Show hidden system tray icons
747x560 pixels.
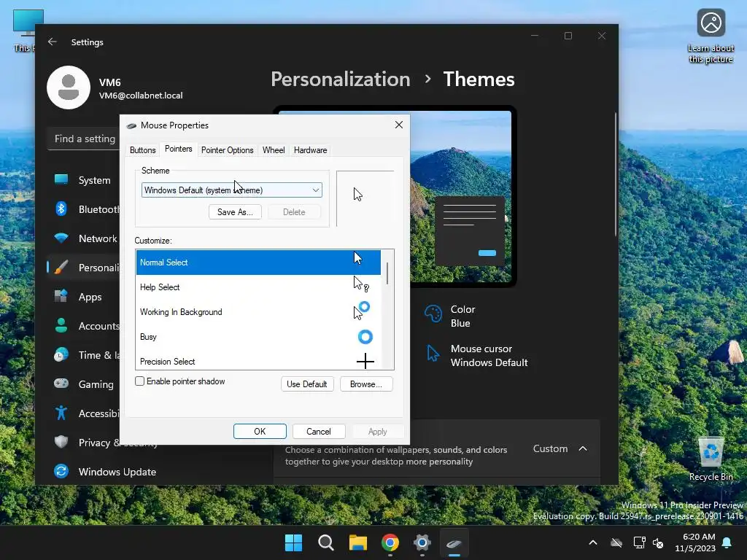593,542
